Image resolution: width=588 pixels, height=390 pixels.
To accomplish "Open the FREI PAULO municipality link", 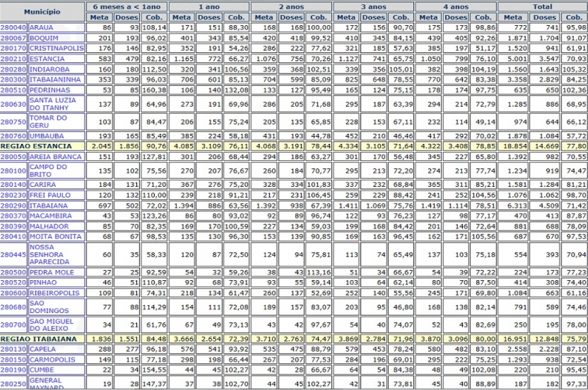I will click(50, 195).
